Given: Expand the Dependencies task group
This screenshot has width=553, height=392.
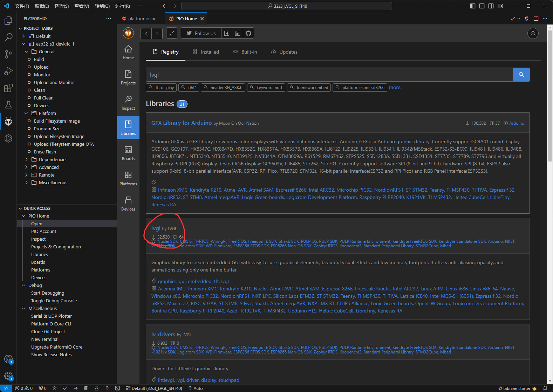Looking at the screenshot, I should click(x=26, y=159).
